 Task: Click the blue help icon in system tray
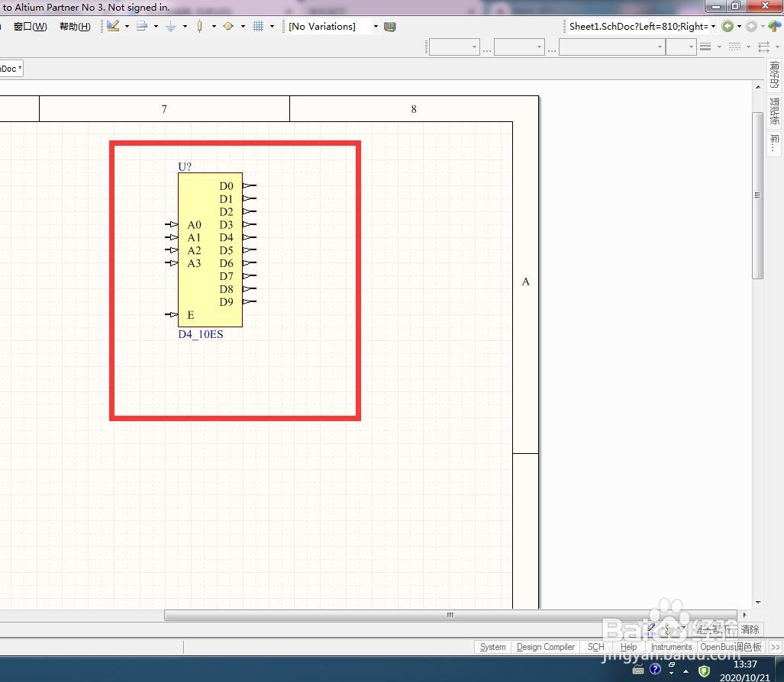[x=655, y=668]
